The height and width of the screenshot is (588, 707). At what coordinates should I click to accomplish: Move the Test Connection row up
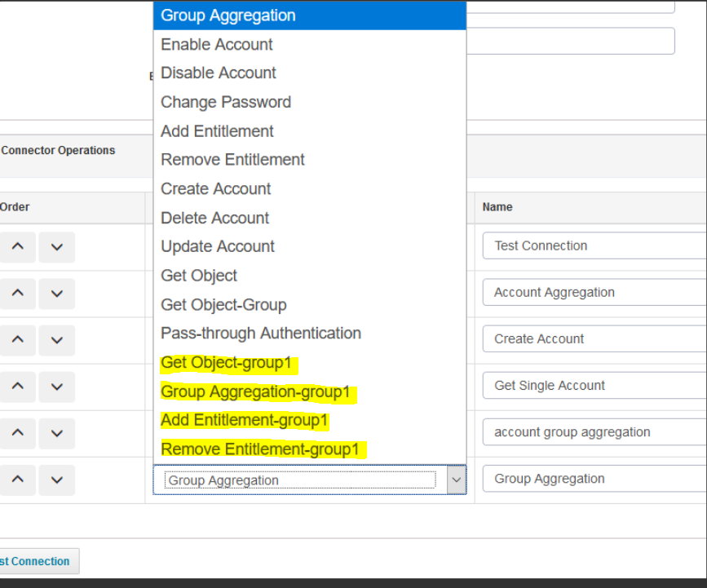(18, 247)
